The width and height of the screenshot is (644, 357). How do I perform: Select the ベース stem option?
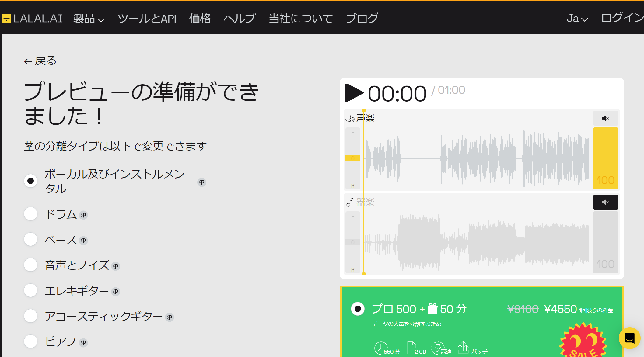point(31,239)
